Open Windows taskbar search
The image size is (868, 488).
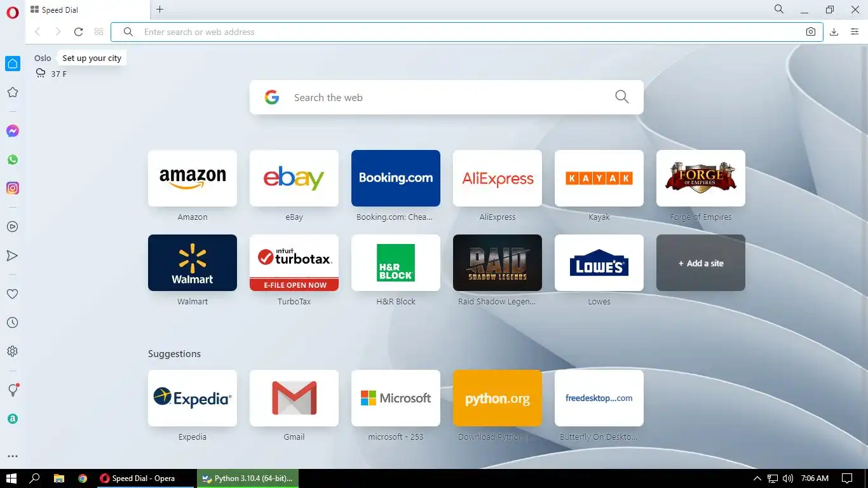(35, 478)
